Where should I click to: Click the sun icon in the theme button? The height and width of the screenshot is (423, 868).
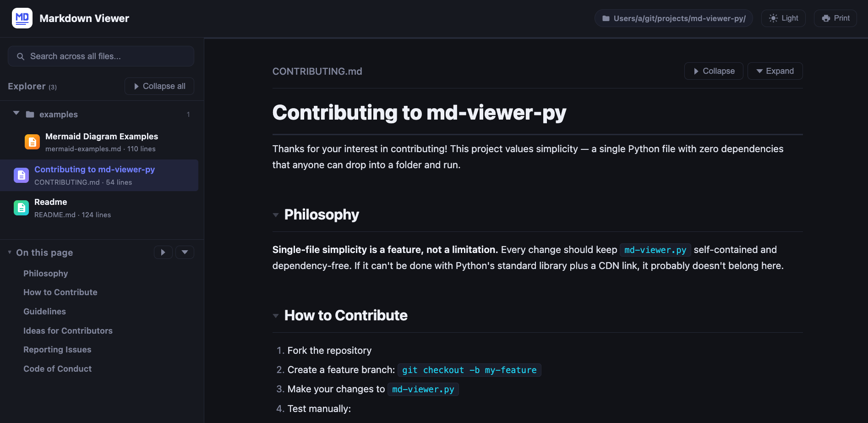tap(773, 18)
